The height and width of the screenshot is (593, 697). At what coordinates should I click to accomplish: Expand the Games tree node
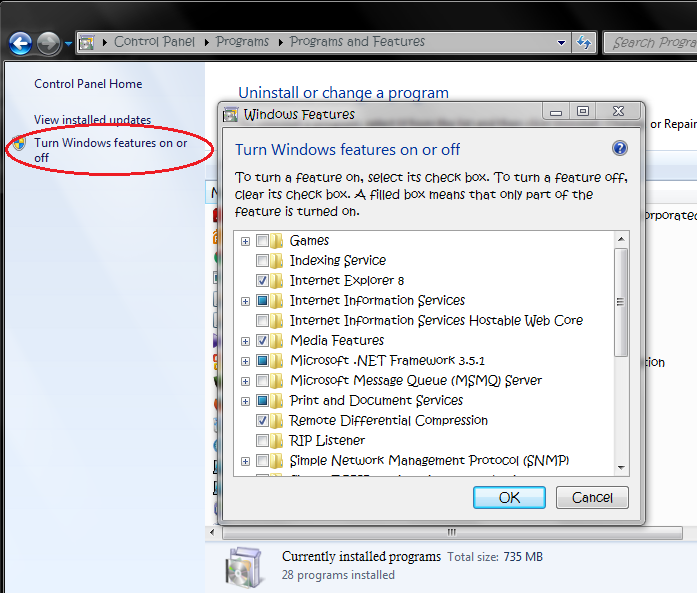point(245,241)
